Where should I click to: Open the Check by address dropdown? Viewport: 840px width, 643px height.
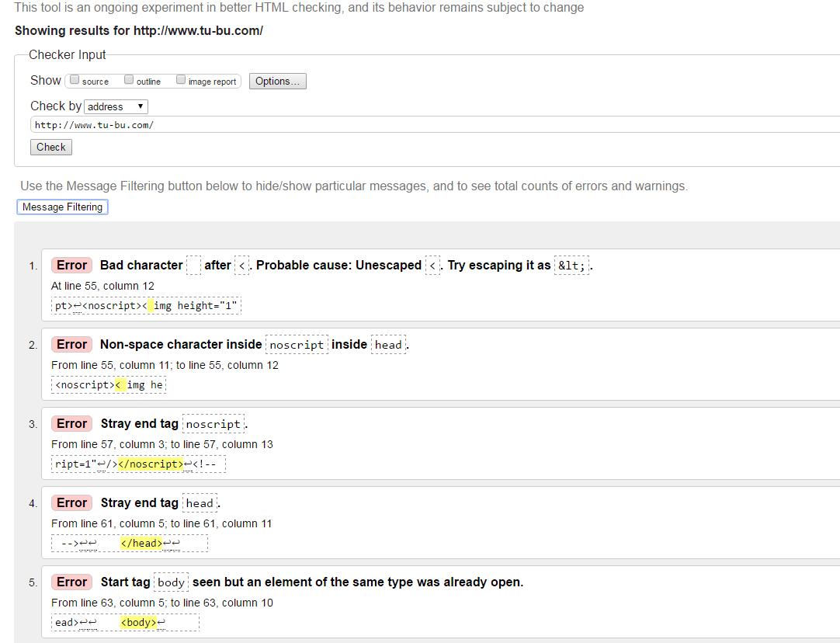point(116,106)
